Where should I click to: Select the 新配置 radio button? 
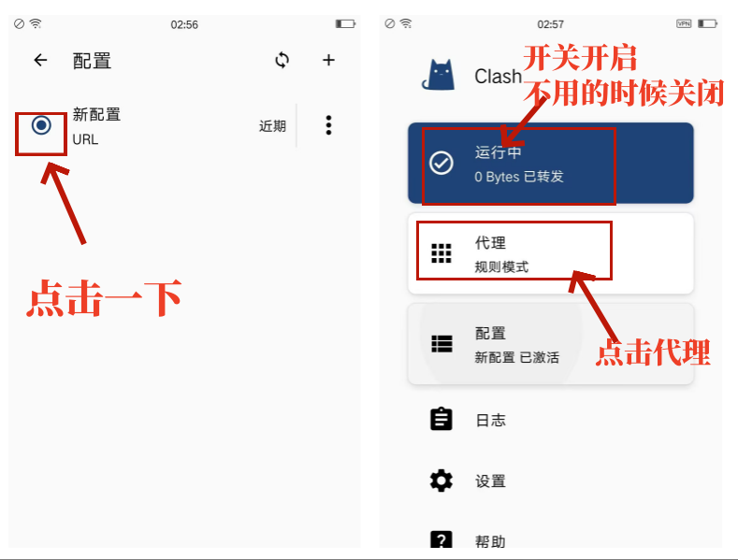click(41, 125)
